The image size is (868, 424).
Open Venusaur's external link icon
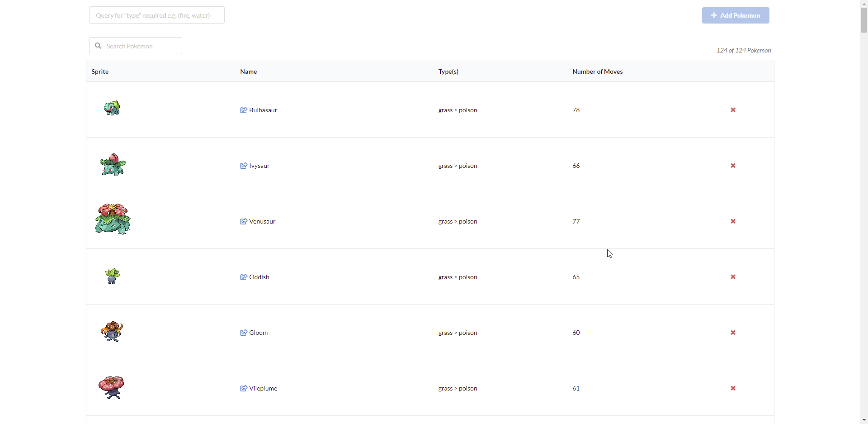click(x=244, y=221)
